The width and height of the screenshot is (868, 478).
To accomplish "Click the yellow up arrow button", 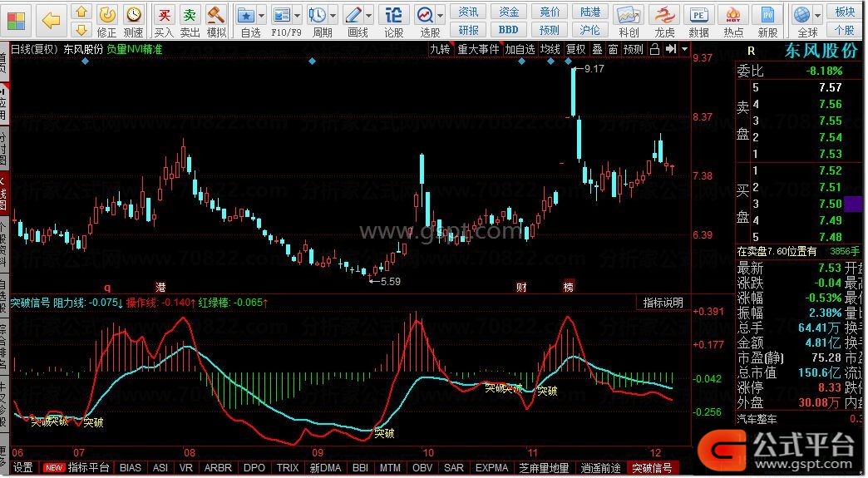I will click(x=81, y=12).
